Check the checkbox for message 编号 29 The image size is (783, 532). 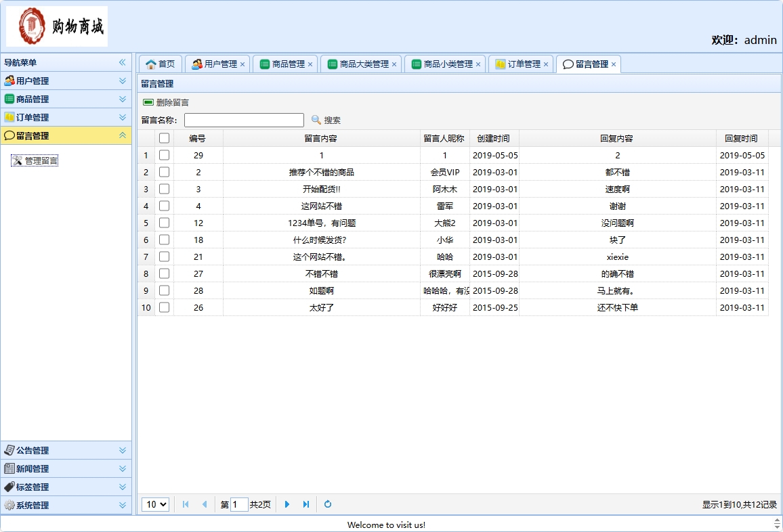[163, 155]
